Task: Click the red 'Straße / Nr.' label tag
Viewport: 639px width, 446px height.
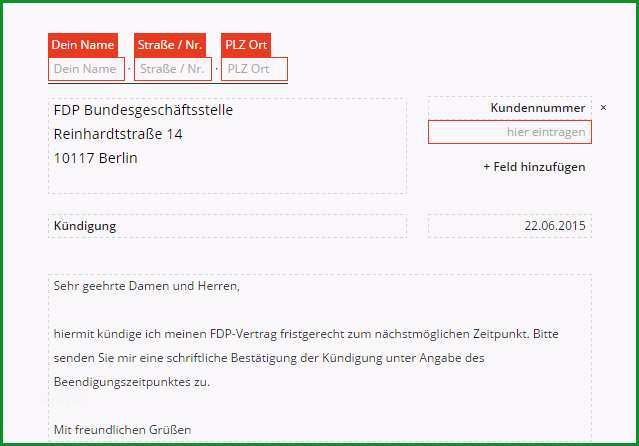Action: click(170, 45)
